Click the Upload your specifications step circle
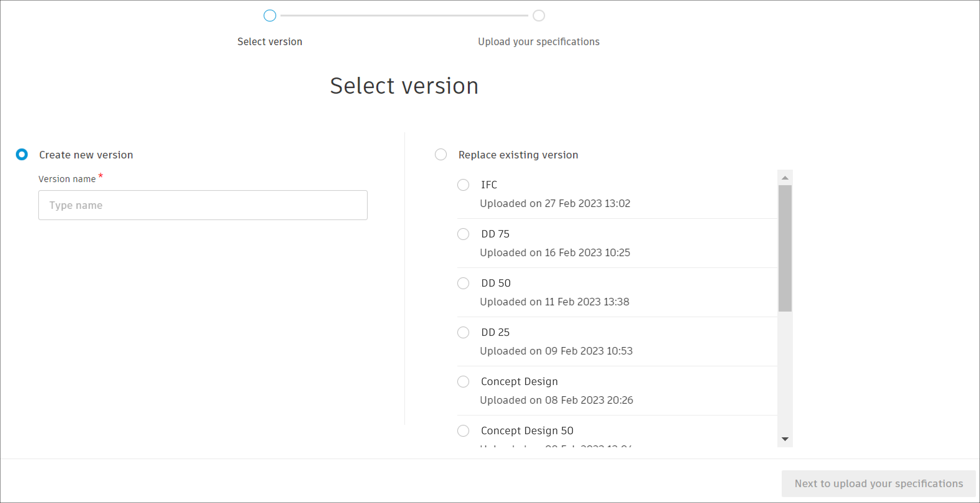Viewport: 980px width, 503px height. (x=539, y=16)
